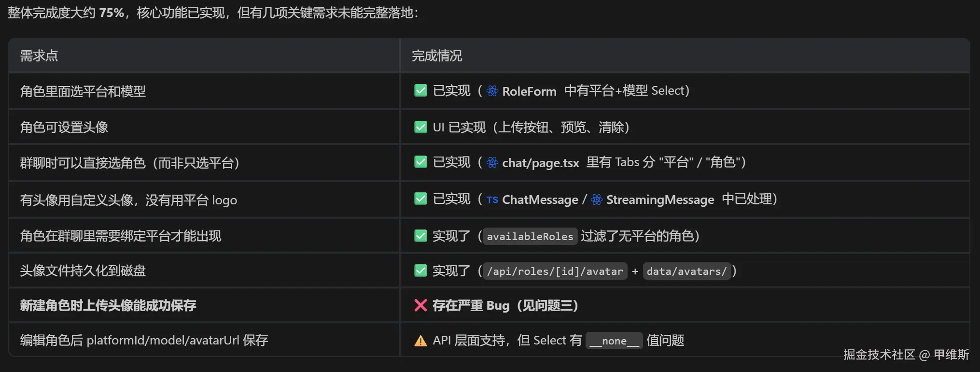Open the chat/page.tsx file link
980x372 pixels.
(541, 163)
